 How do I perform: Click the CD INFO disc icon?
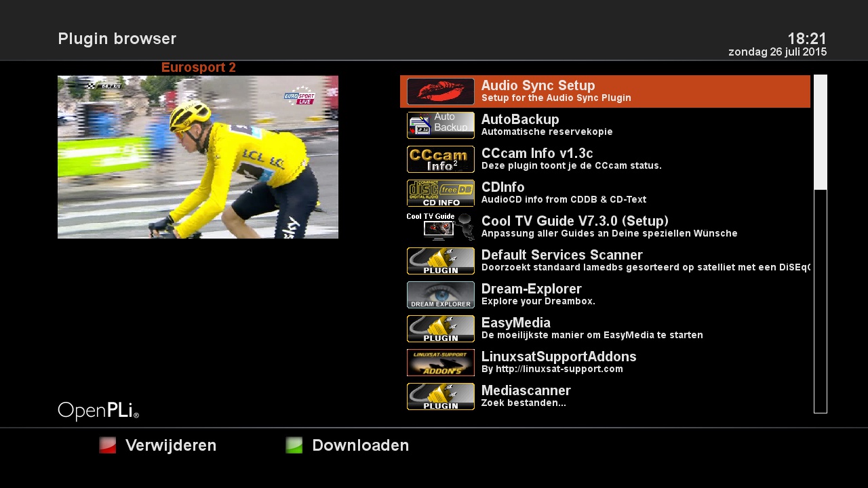441,193
